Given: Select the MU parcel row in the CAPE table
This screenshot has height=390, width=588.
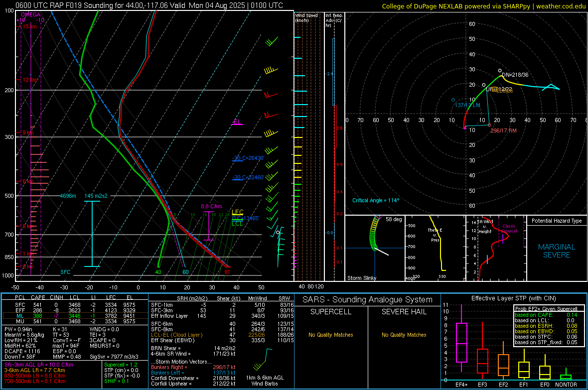Looking at the screenshot, I should click(75, 321).
